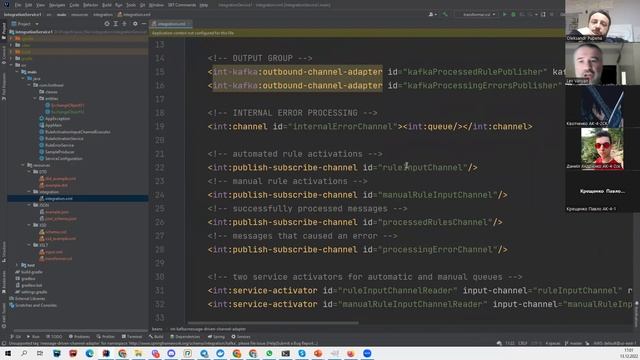Open WhatsApp from the taskbar
The width and height of the screenshot is (640, 360).
coord(269,353)
